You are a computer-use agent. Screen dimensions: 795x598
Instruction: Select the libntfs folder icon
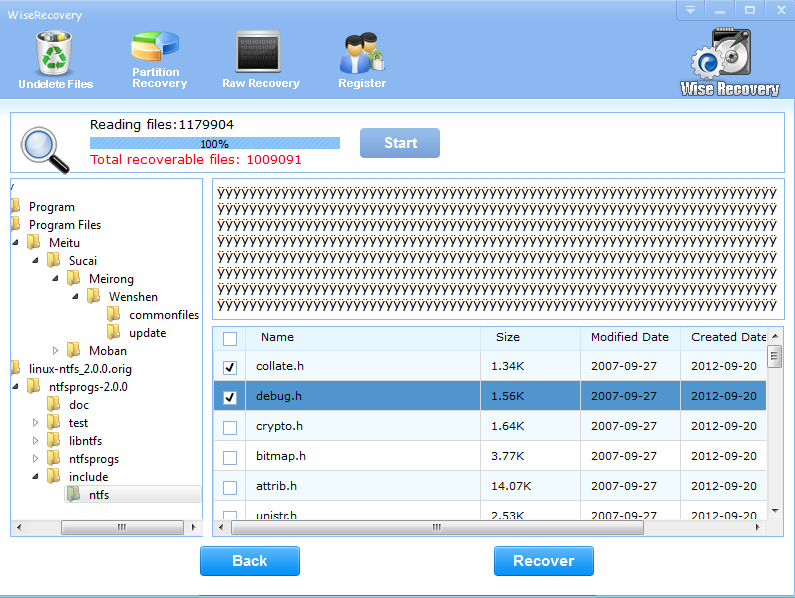click(54, 440)
